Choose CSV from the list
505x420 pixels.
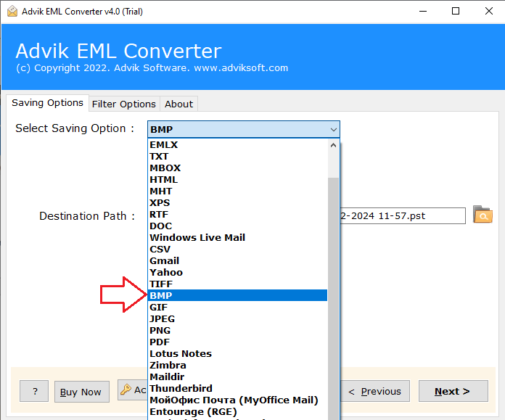(x=237, y=249)
